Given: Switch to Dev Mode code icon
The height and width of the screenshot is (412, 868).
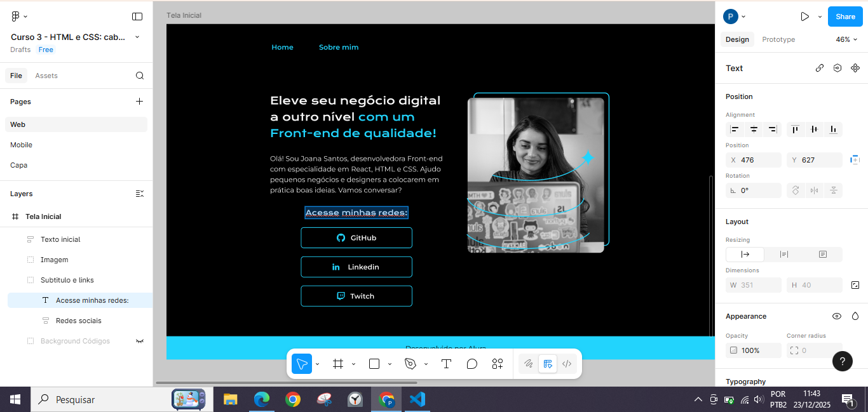Looking at the screenshot, I should 567,364.
